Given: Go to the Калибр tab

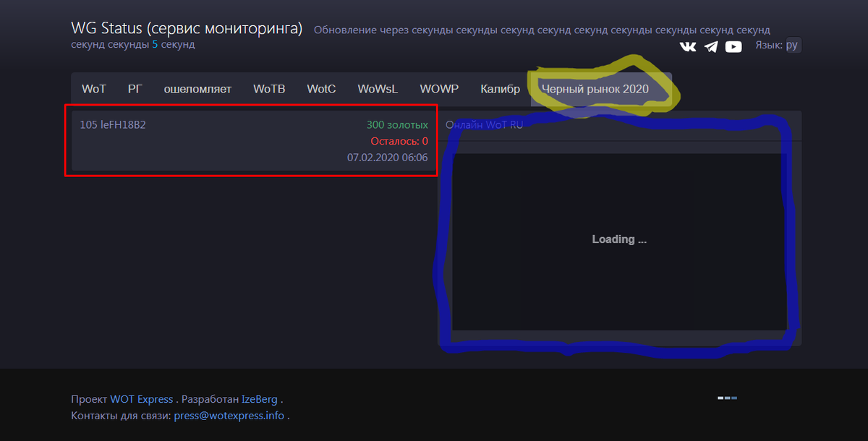Looking at the screenshot, I should pyautogui.click(x=500, y=89).
